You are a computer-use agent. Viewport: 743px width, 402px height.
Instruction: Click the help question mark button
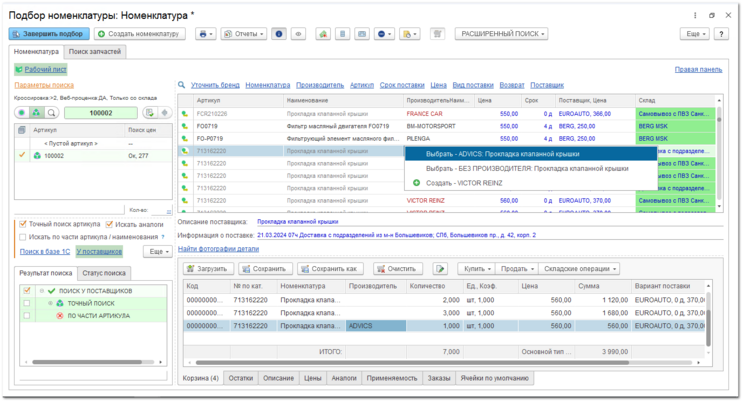(x=721, y=34)
